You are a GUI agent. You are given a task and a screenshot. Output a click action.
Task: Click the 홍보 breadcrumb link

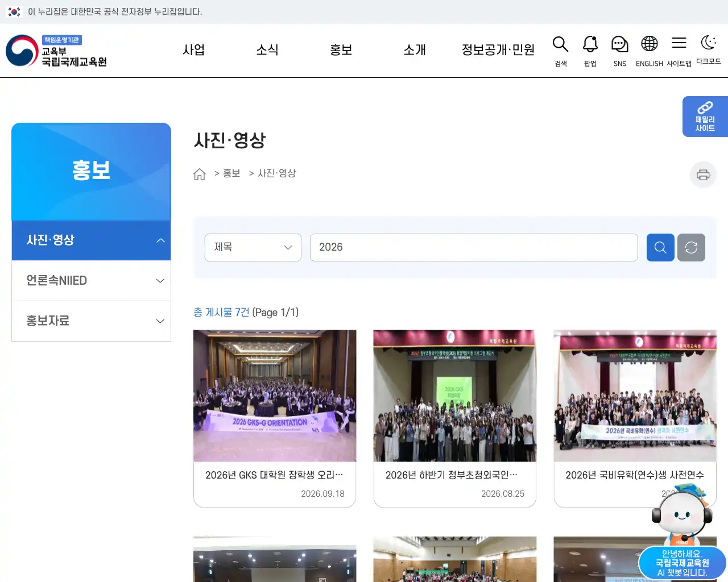(x=231, y=173)
